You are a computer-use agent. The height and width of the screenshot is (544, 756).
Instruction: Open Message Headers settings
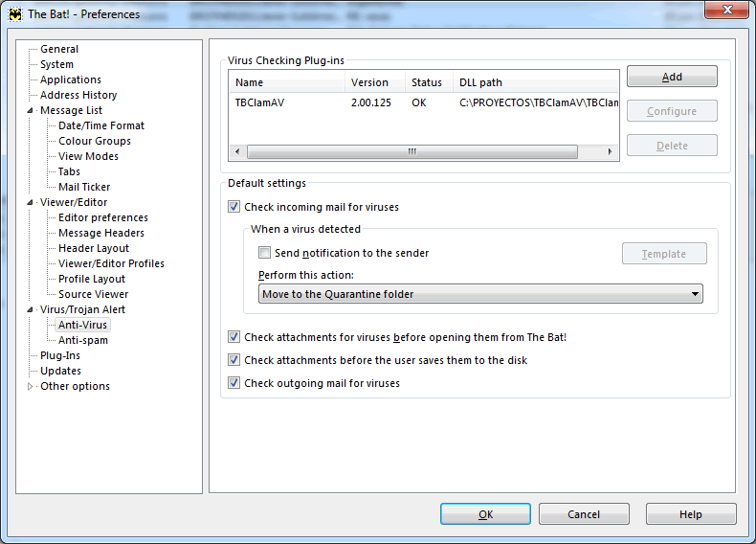tap(101, 233)
